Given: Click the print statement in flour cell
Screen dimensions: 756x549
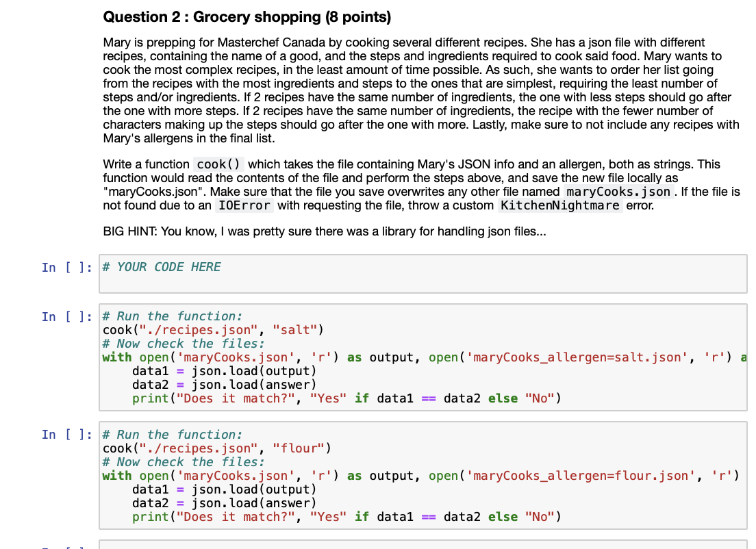Looking at the screenshot, I should [346, 517].
